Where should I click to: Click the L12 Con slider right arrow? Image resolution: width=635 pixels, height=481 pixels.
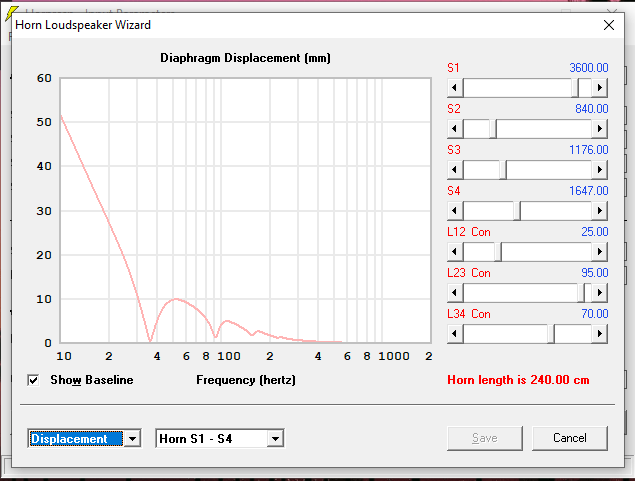(600, 252)
